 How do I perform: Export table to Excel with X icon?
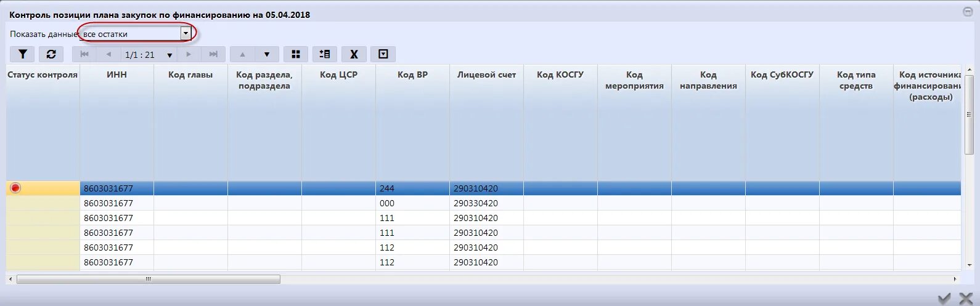354,54
